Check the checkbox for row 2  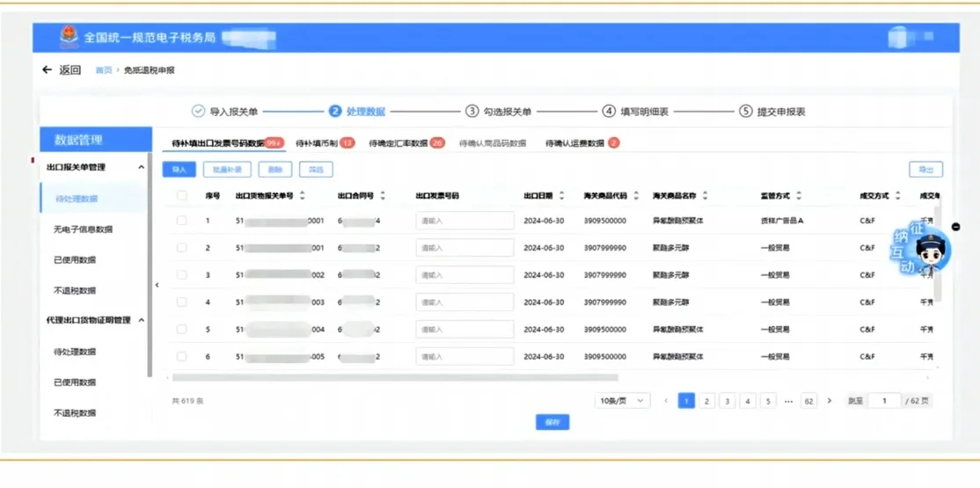(x=182, y=247)
